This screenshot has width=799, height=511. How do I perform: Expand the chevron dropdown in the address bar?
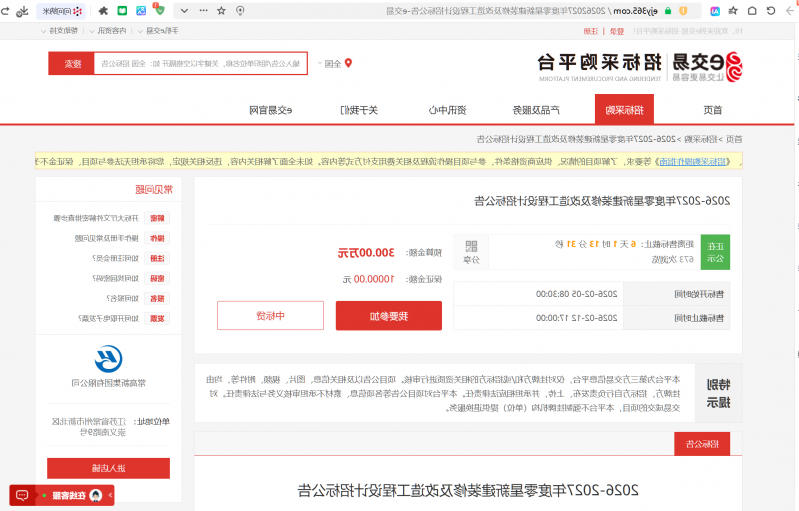pyautogui.click(x=184, y=11)
